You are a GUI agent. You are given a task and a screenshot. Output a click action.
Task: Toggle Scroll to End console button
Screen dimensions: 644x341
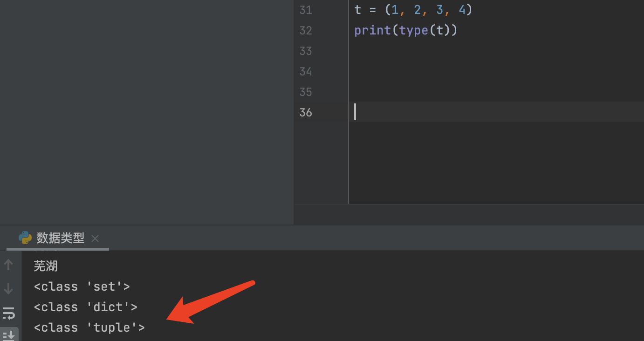click(x=8, y=334)
